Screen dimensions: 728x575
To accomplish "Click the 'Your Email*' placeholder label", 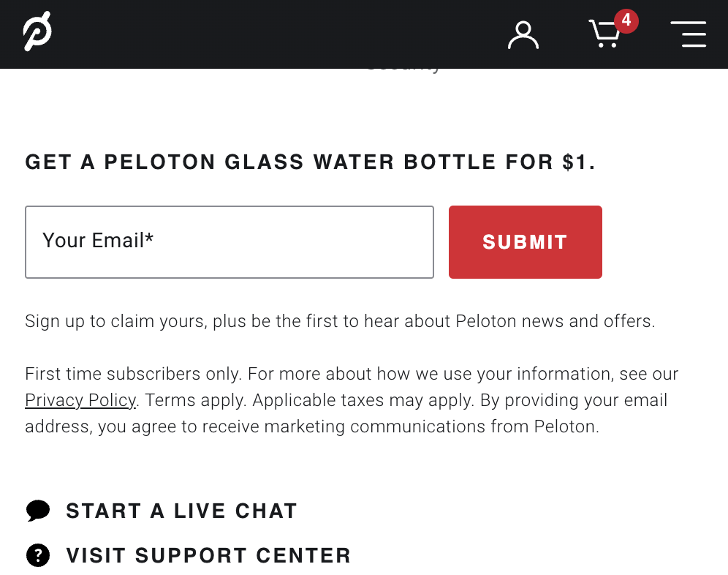I will coord(98,241).
